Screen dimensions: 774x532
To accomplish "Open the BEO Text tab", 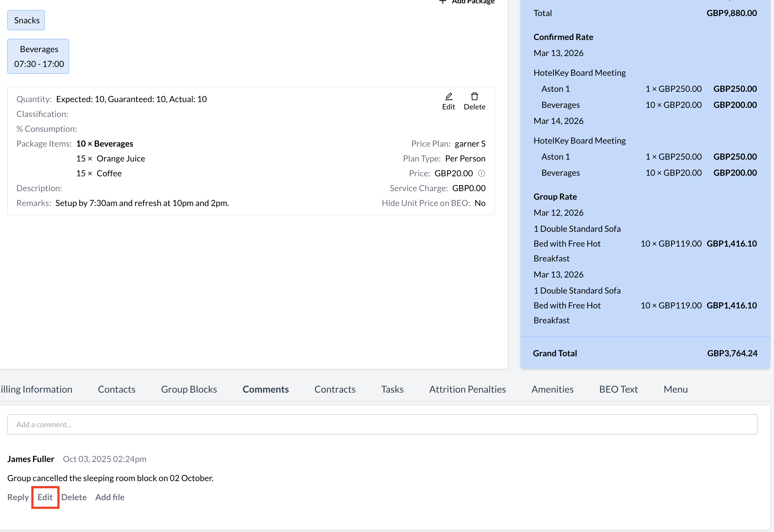I will click(x=618, y=389).
